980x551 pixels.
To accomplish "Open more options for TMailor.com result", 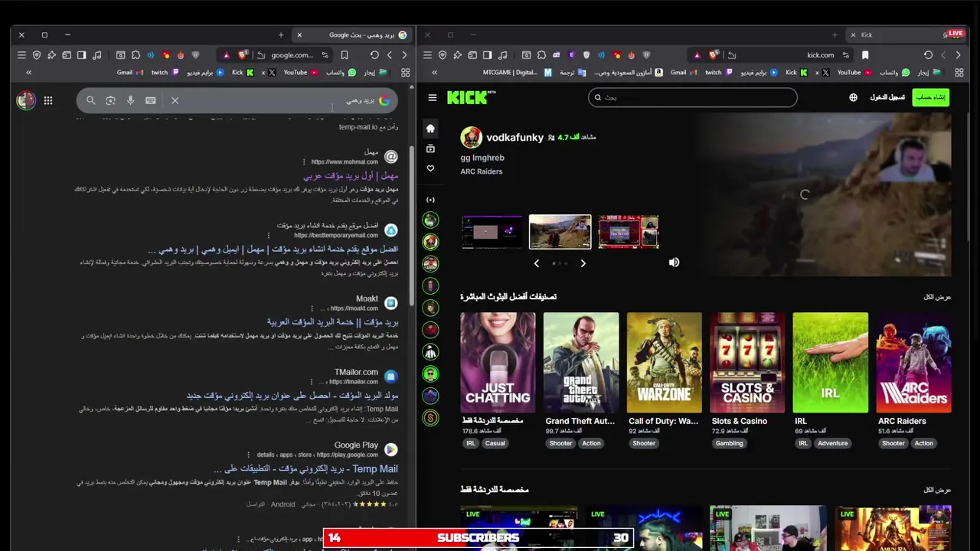I will [312, 382].
